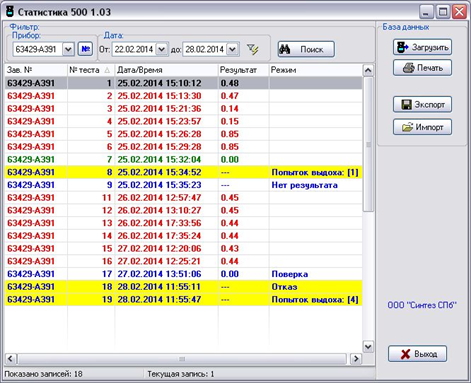Click the application icon in title bar
This screenshot has height=383, width=471.
pos(10,12)
